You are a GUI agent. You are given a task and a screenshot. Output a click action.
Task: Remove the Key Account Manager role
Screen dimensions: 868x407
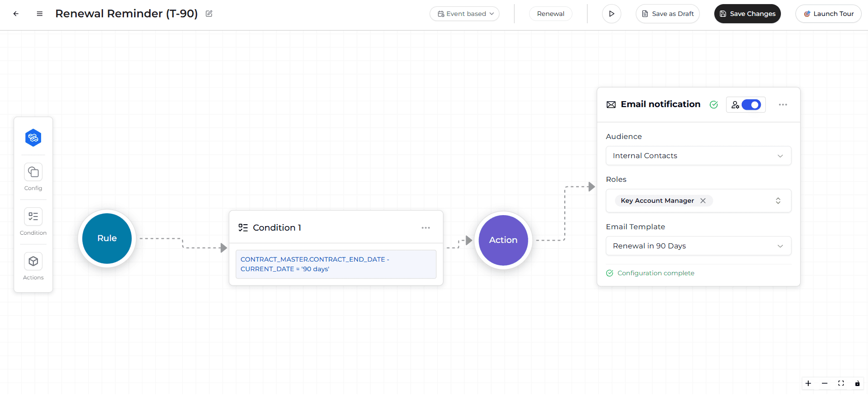click(703, 201)
